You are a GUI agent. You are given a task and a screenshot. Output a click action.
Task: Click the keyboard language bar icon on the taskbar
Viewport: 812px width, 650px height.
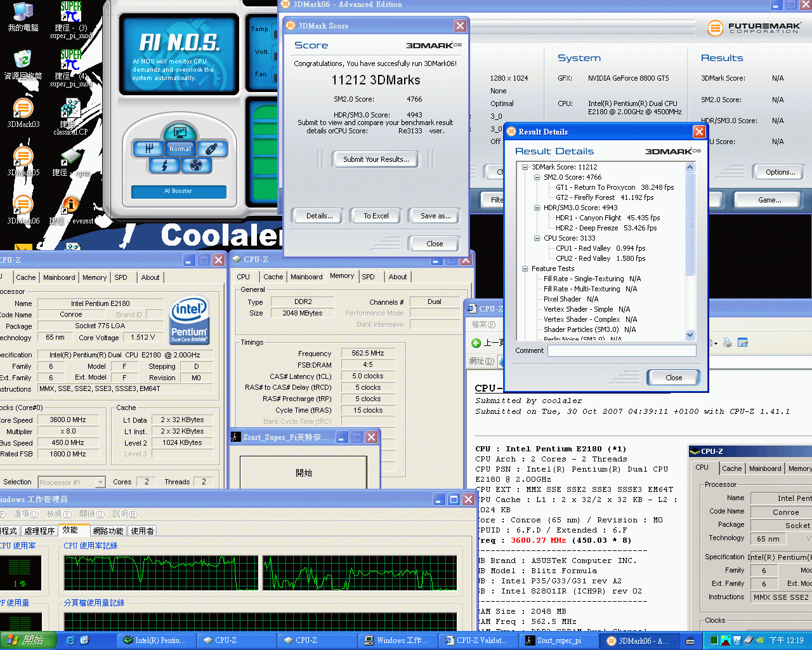[x=690, y=640]
